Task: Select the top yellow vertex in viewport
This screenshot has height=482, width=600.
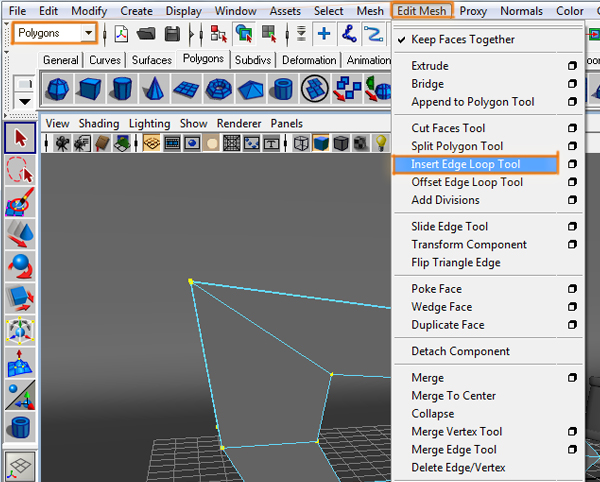Action: coord(190,281)
